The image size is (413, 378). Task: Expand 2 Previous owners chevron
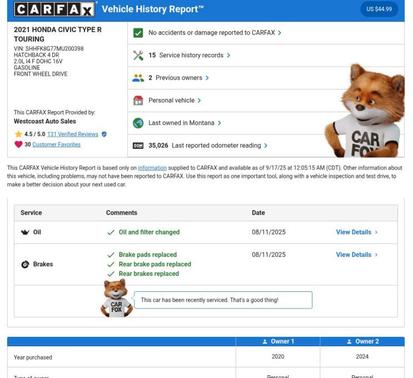[207, 78]
